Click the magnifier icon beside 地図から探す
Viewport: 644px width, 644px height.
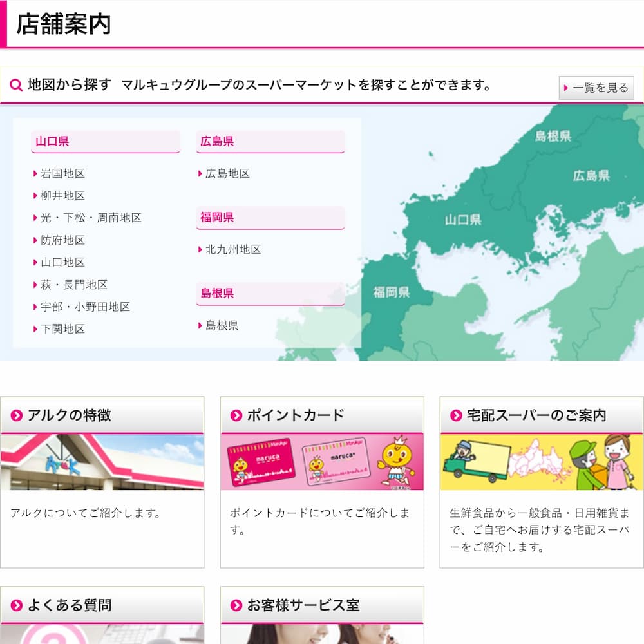point(16,85)
